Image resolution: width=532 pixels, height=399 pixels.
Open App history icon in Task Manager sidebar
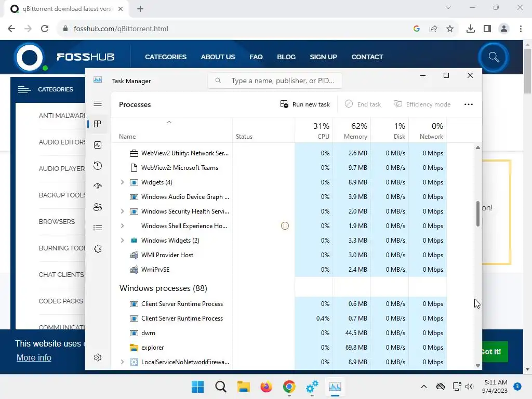(98, 166)
